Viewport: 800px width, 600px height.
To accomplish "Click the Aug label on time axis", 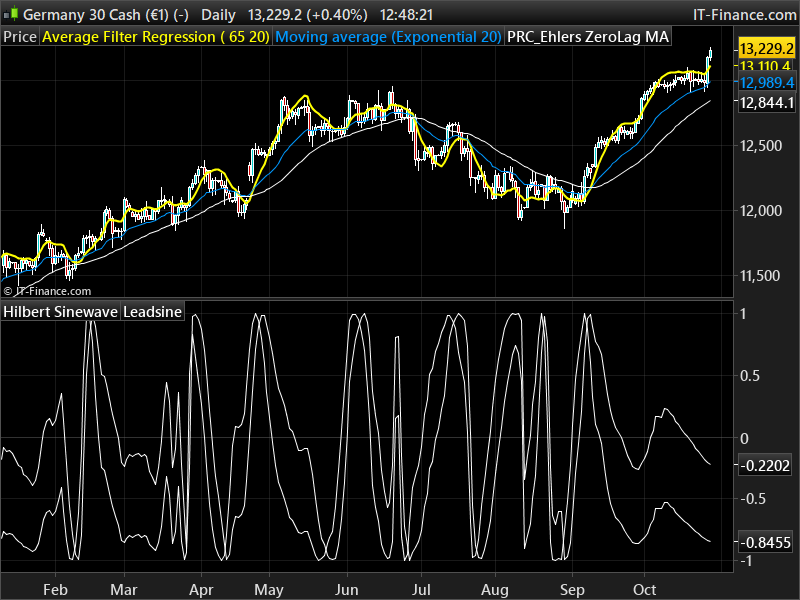I will [495, 590].
